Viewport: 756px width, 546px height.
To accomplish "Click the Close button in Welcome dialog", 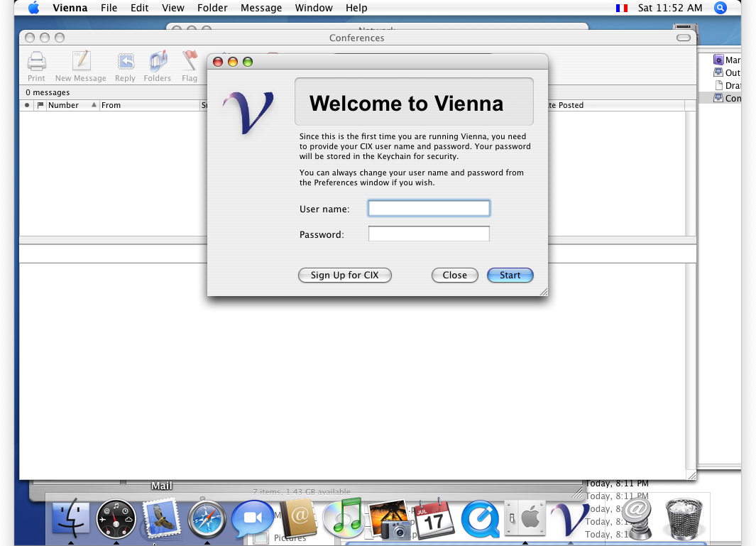I will click(454, 275).
